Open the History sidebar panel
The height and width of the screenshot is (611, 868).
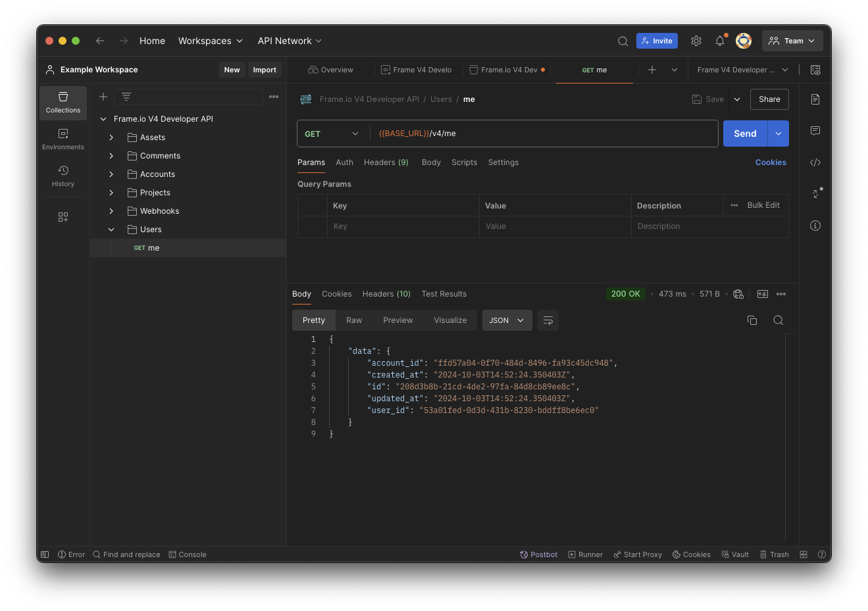click(x=63, y=177)
